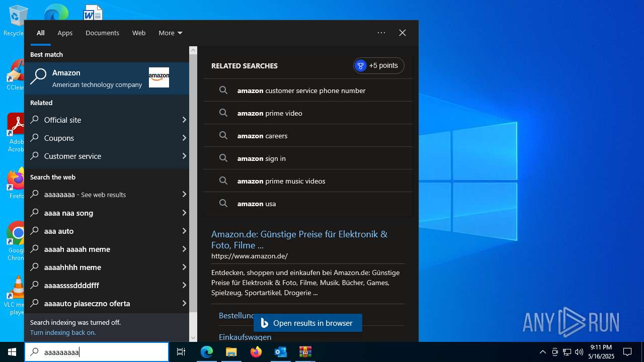Expand the aaaah aaaah meme arrow
The image size is (644, 362).
[x=184, y=249]
